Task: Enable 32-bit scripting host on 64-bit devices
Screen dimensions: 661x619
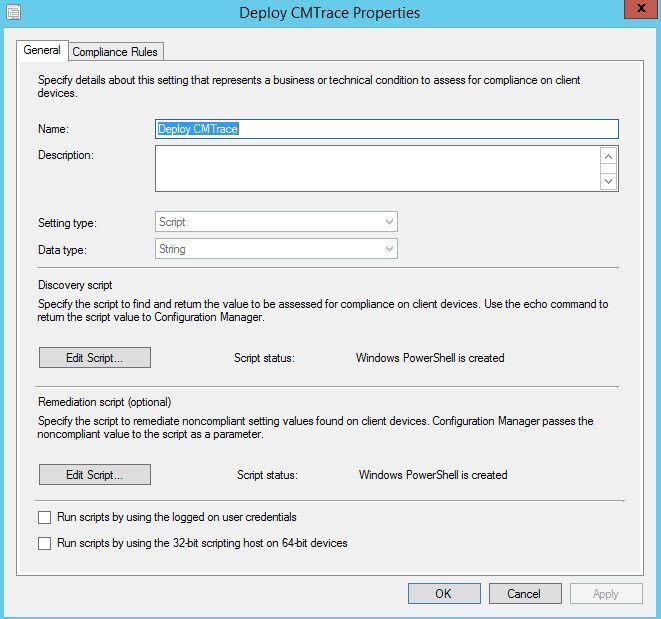Action: tap(45, 543)
